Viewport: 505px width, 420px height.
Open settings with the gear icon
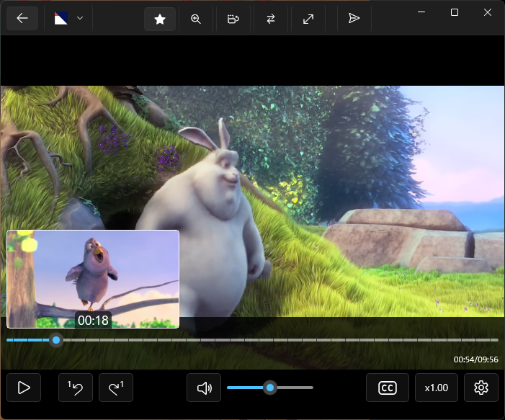pyautogui.click(x=481, y=388)
